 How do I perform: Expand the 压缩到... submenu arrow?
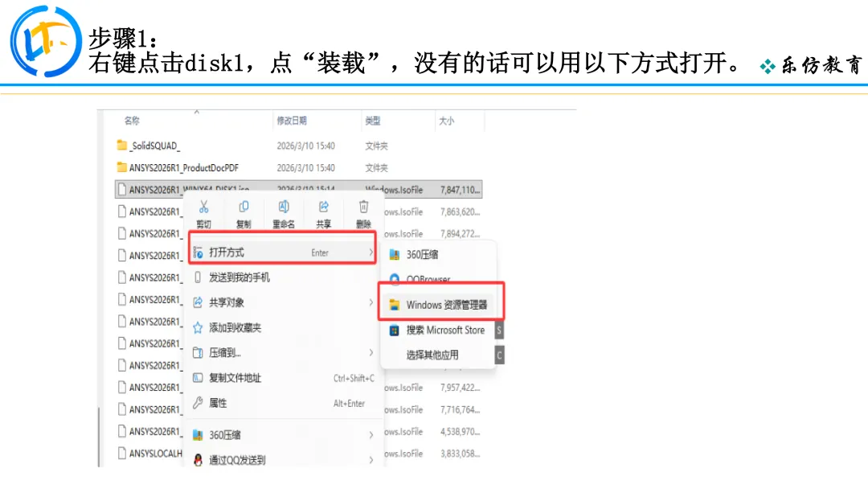[x=371, y=353]
